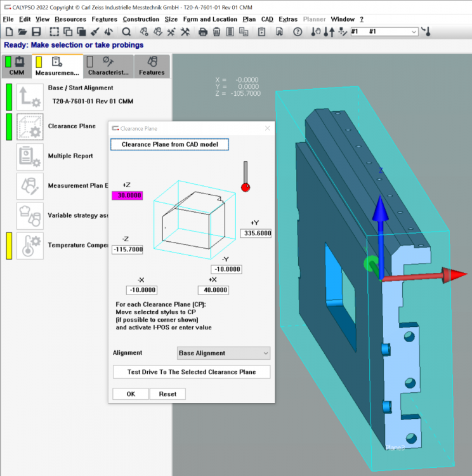Click the help question mark toolbar icon

click(x=298, y=32)
